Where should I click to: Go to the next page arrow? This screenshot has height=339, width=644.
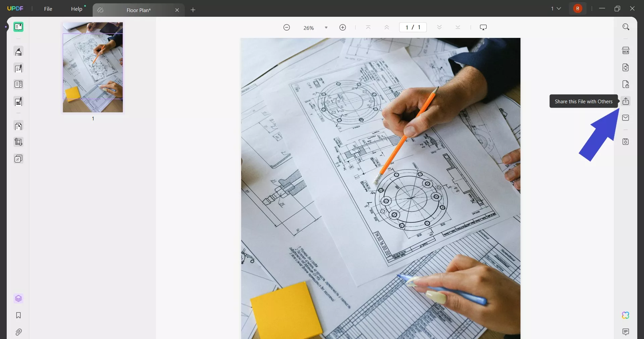439,27
